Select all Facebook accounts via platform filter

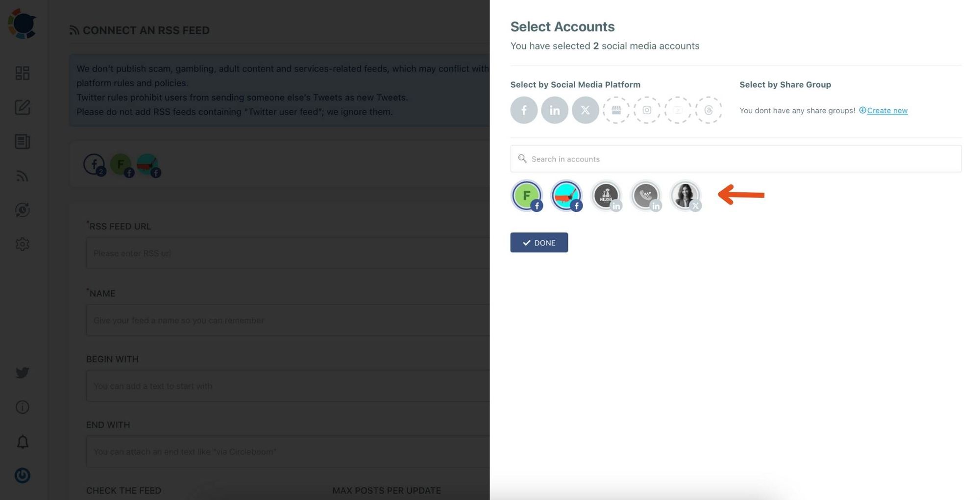pyautogui.click(x=524, y=110)
